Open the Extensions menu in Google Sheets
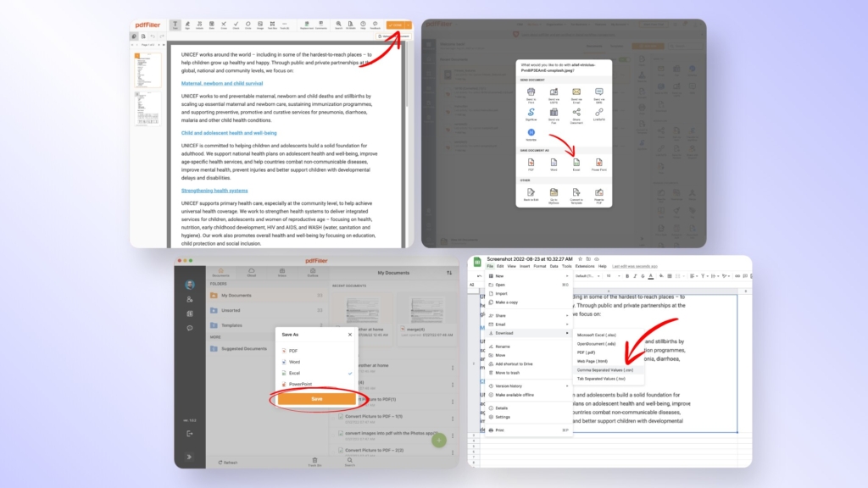Screen dimensions: 868x488 tap(585, 266)
